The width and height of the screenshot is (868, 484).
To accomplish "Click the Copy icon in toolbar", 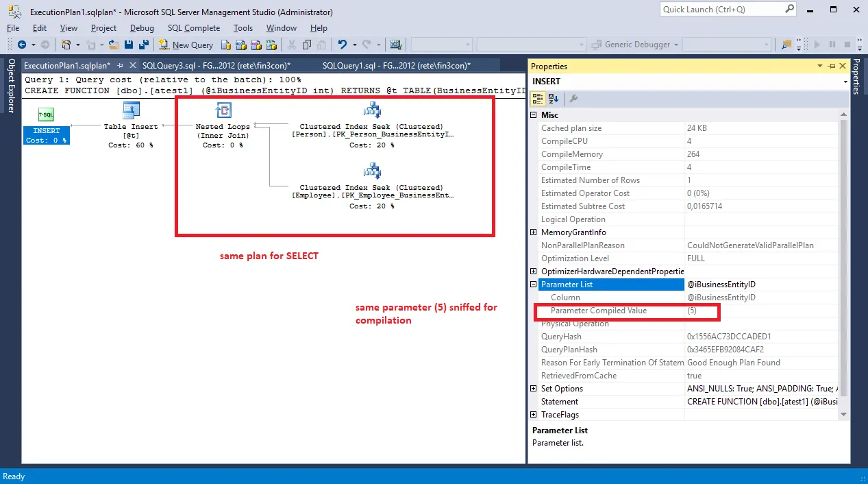I will [306, 45].
